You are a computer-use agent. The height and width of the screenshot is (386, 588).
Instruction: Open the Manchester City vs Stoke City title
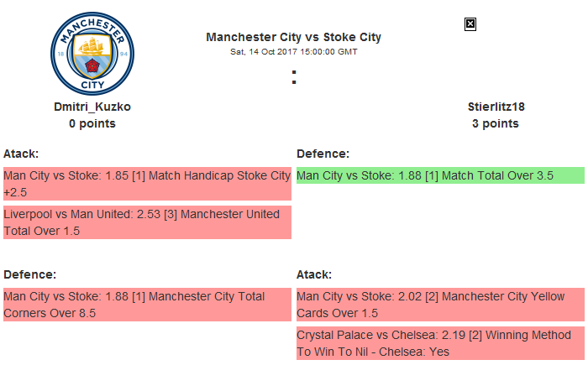pos(293,37)
